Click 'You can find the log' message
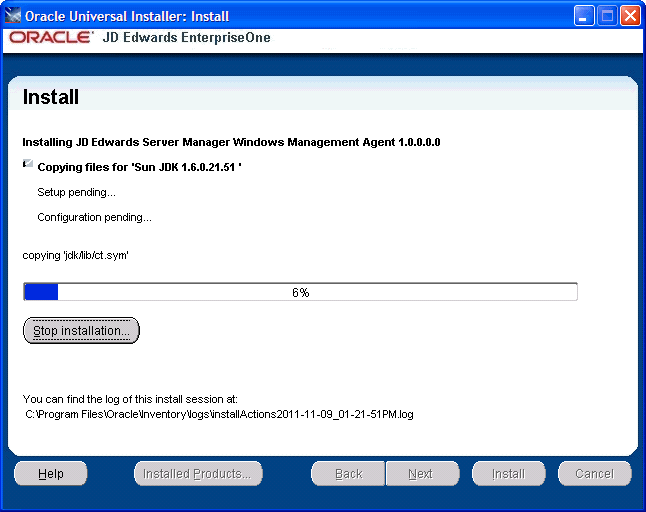The width and height of the screenshot is (646, 512). (x=130, y=399)
